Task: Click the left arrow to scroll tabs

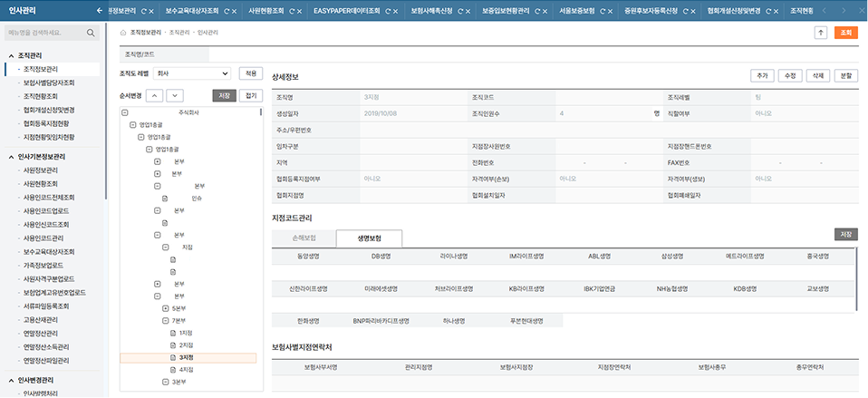Action: click(x=98, y=11)
